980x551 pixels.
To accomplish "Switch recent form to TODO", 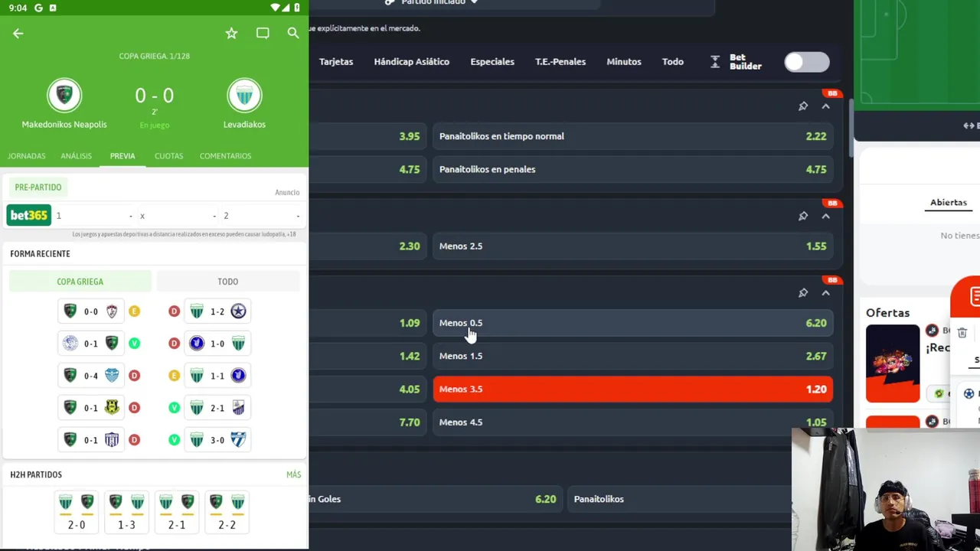I will tap(227, 282).
